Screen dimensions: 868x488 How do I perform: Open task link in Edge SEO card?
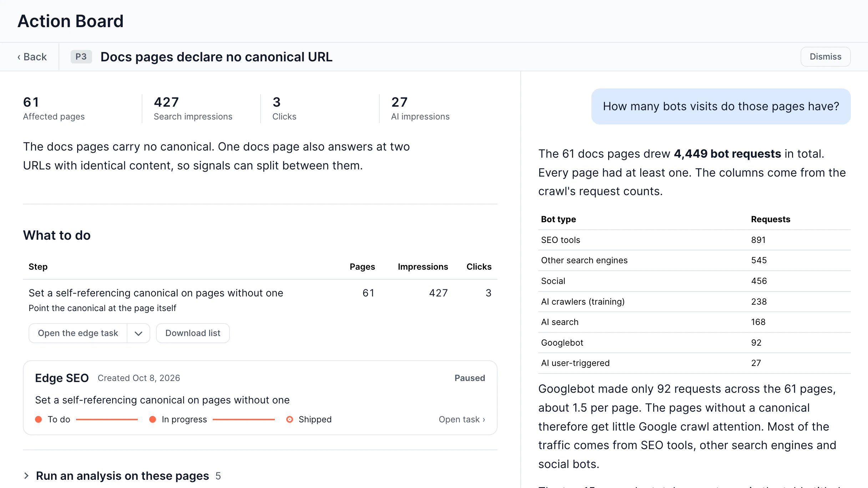(462, 420)
